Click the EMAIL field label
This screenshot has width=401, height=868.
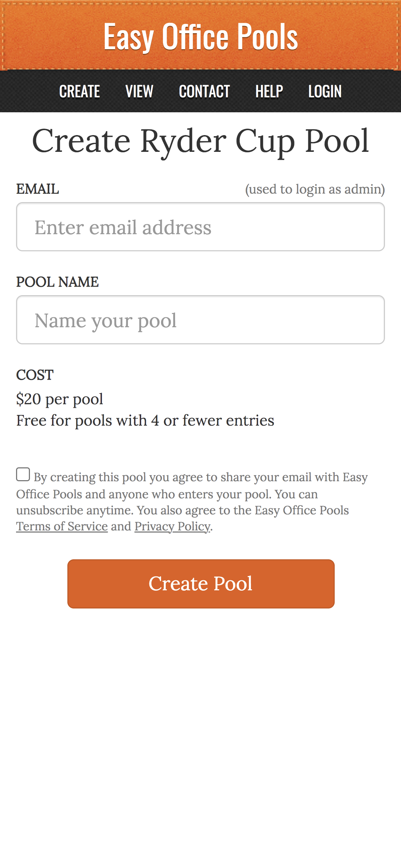pyautogui.click(x=37, y=189)
